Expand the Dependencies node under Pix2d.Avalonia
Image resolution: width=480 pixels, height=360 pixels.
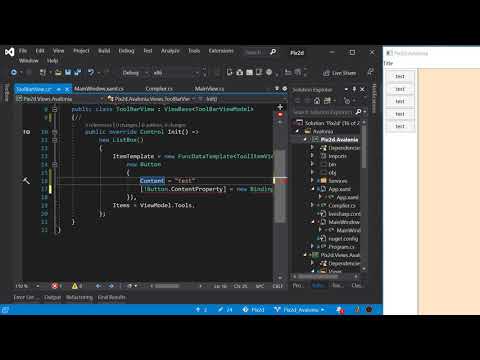click(x=312, y=148)
